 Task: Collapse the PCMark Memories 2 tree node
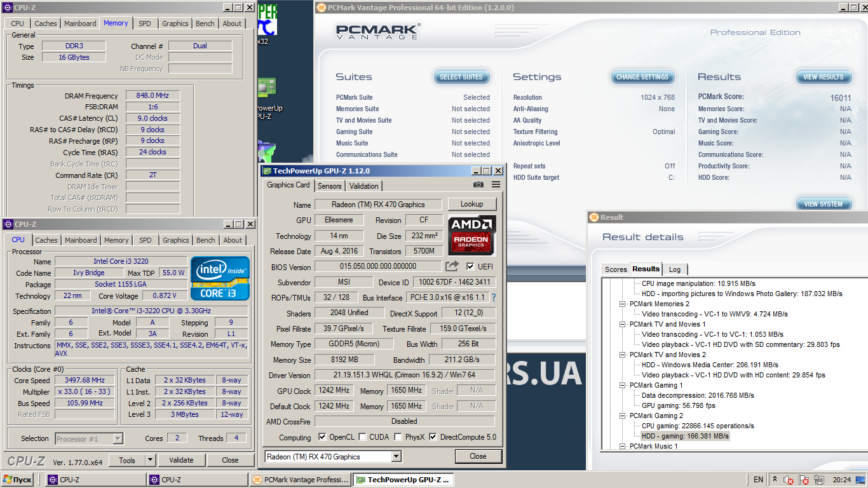623,304
